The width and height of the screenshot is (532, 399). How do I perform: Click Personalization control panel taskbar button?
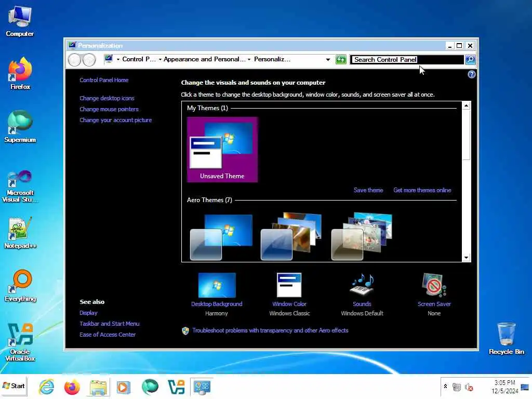(202, 387)
